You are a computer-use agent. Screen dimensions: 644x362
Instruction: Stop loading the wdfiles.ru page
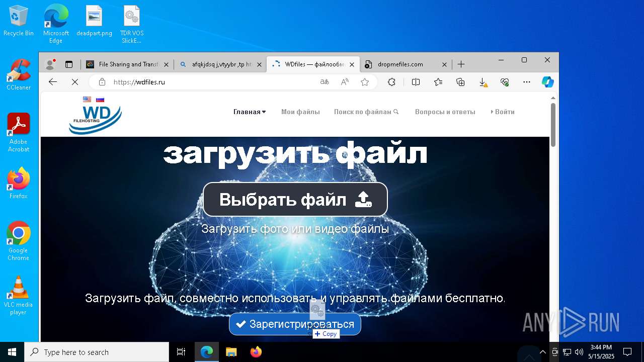(x=75, y=82)
